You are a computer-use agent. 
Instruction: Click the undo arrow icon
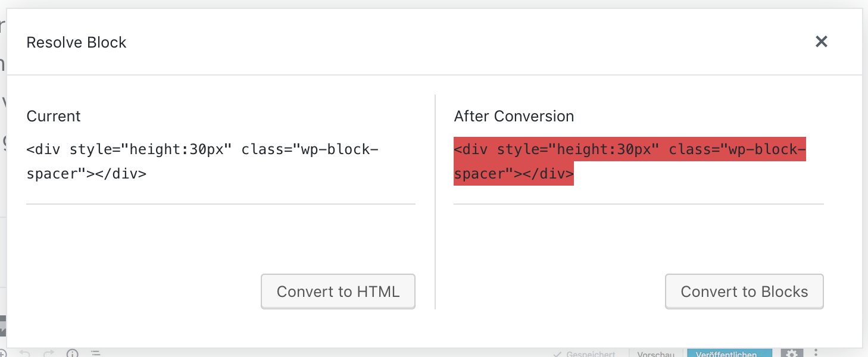click(x=24, y=353)
